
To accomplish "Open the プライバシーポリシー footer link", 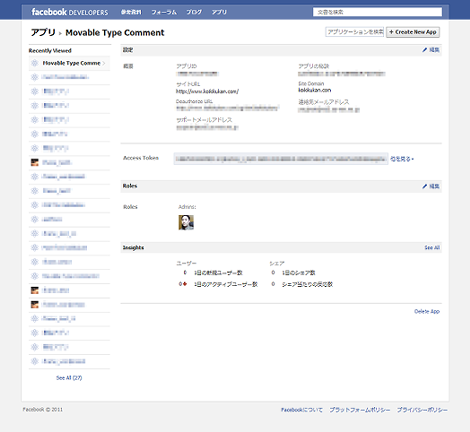I will click(x=422, y=410).
